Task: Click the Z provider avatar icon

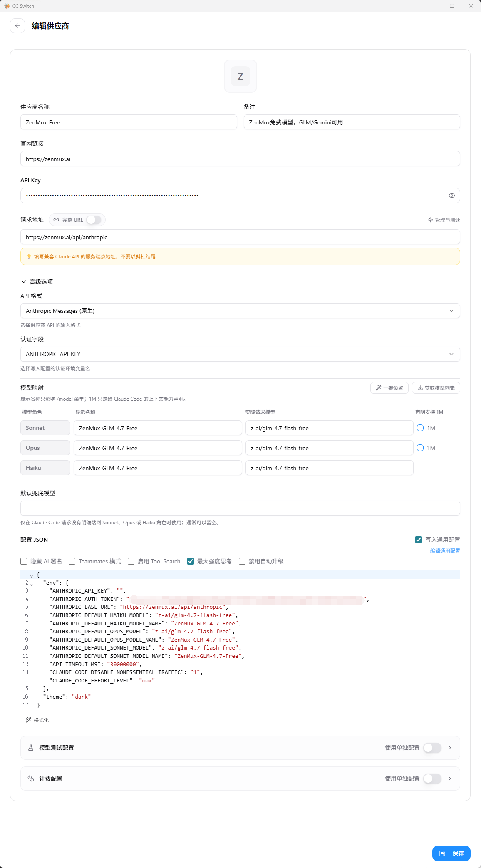Action: pos(240,76)
